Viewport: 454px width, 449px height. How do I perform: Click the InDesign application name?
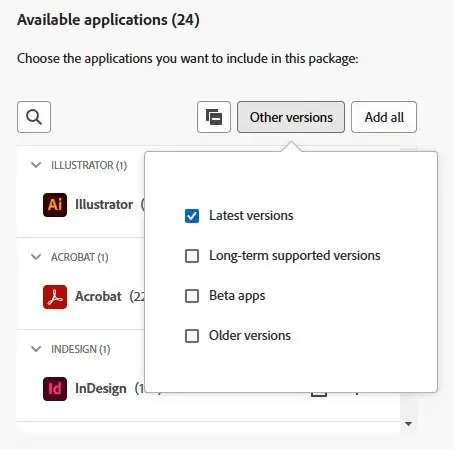point(101,389)
